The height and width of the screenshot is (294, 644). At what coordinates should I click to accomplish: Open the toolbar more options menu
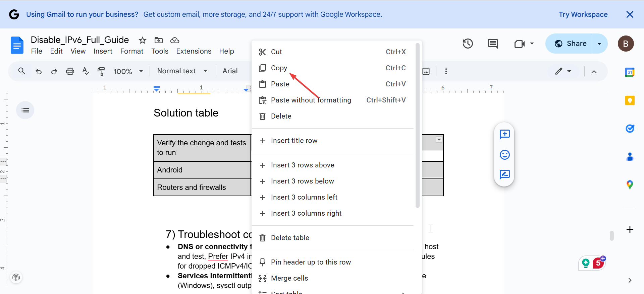446,71
